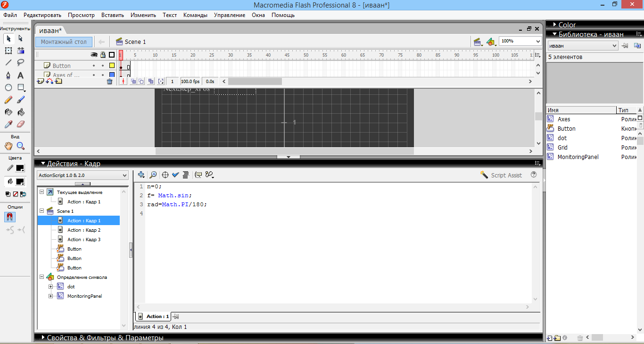The width and height of the screenshot is (644, 344).
Task: Select the Pen tool
Action: [8, 75]
